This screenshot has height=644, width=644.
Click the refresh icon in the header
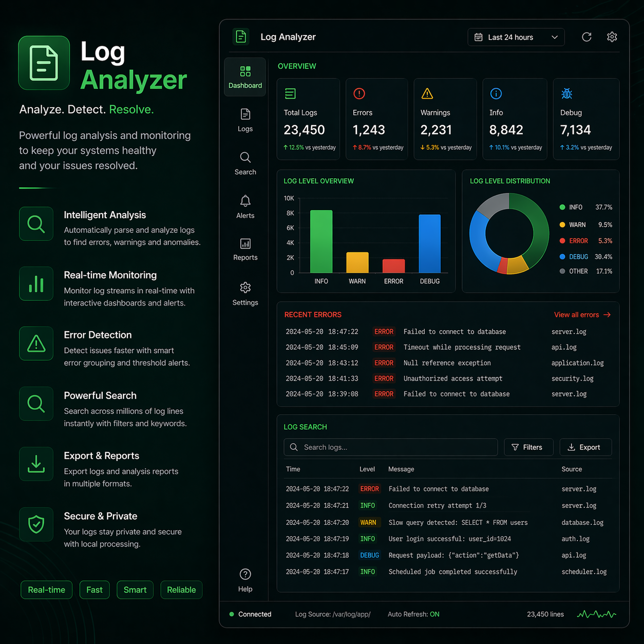pos(586,37)
